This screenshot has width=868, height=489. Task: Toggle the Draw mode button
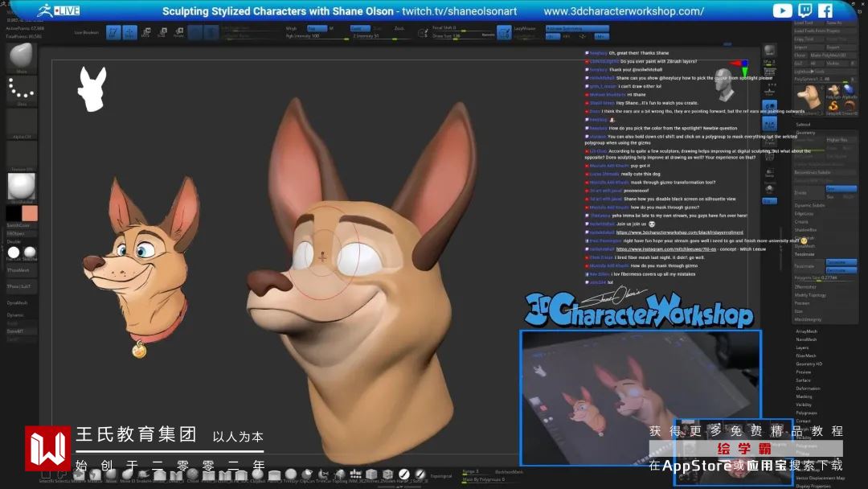coord(129,33)
